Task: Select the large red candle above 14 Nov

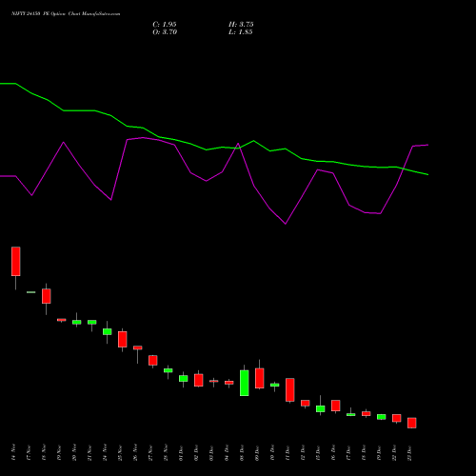Action: point(16,261)
